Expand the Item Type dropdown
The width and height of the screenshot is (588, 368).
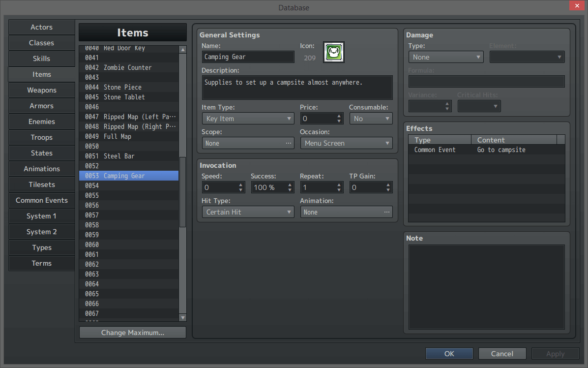[248, 119]
